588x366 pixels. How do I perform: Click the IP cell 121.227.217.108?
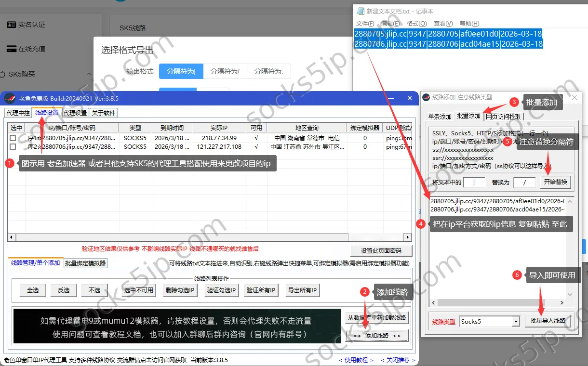point(219,146)
